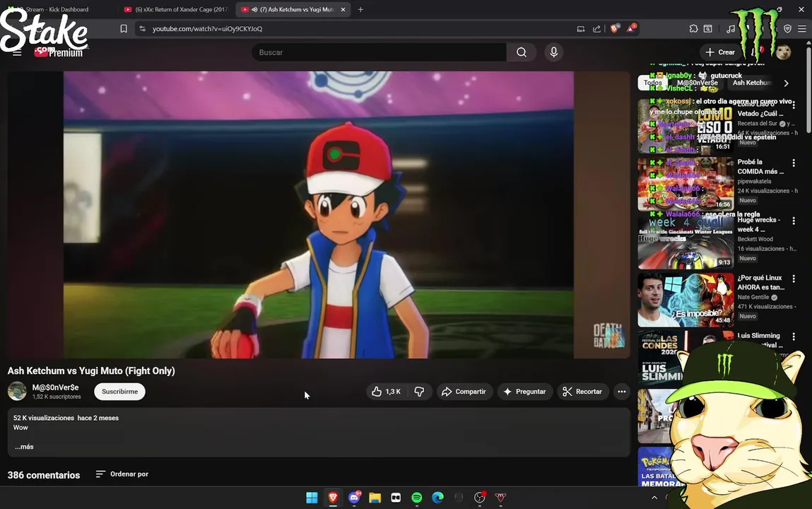Subscribe with the Suscribirme button
Screen dimensions: 812x509
click(119, 392)
